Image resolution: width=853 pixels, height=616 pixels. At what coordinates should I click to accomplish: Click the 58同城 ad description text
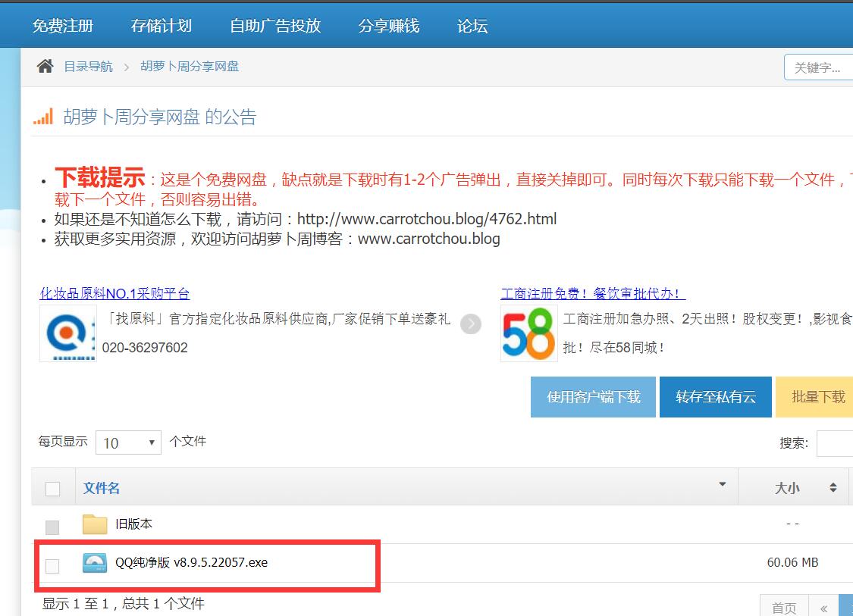pyautogui.click(x=707, y=333)
